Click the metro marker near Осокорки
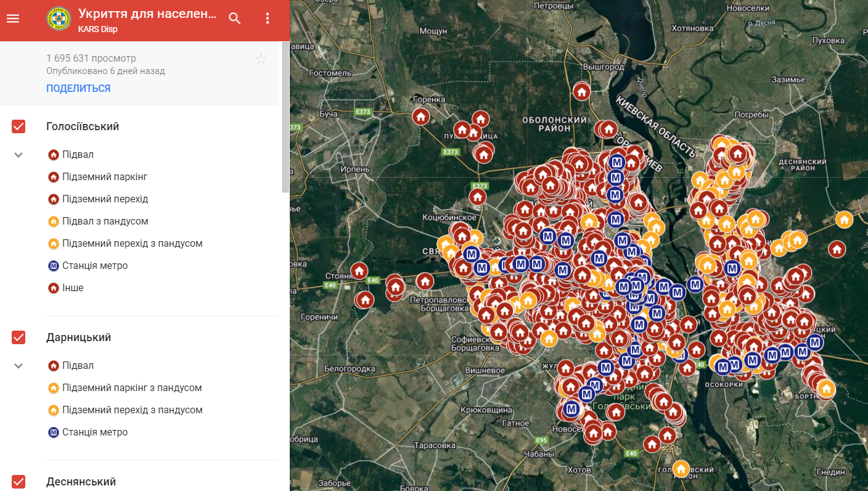 pos(723,367)
